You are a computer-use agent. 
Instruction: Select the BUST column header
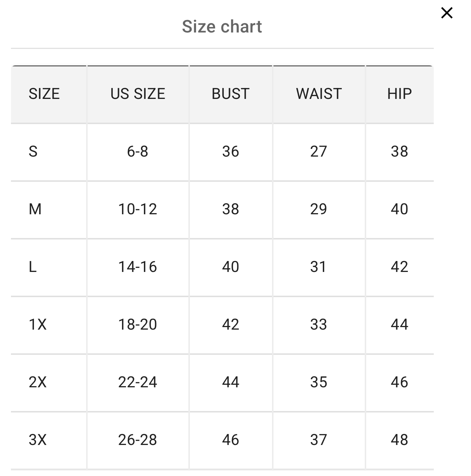point(230,94)
